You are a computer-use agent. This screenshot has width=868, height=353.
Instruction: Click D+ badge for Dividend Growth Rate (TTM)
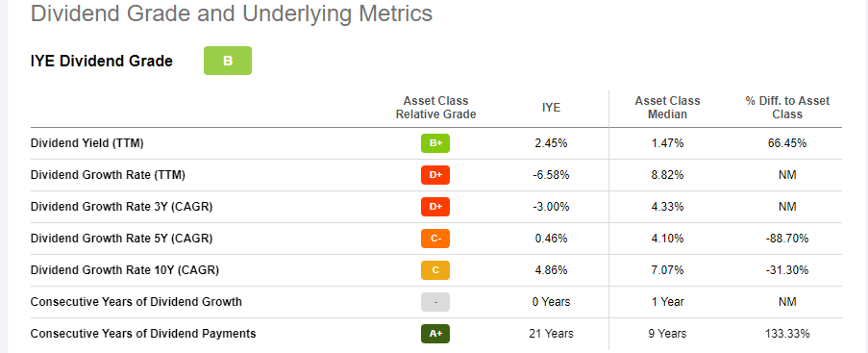click(435, 175)
